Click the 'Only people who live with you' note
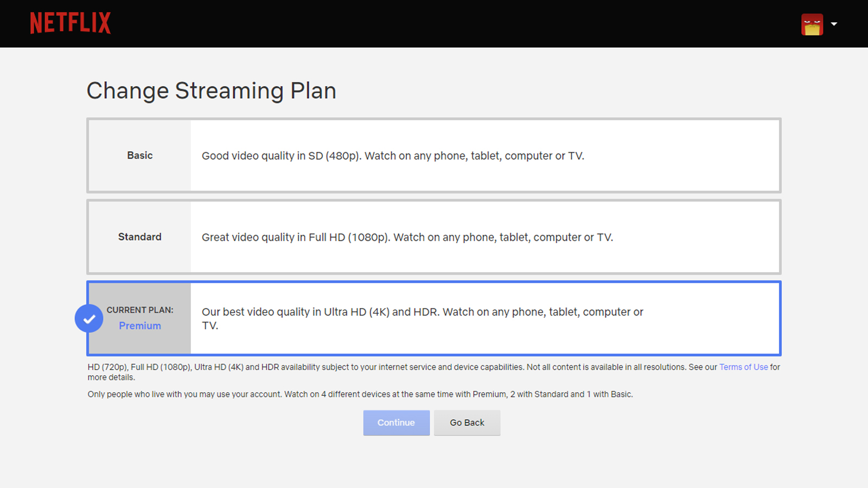 click(x=360, y=394)
